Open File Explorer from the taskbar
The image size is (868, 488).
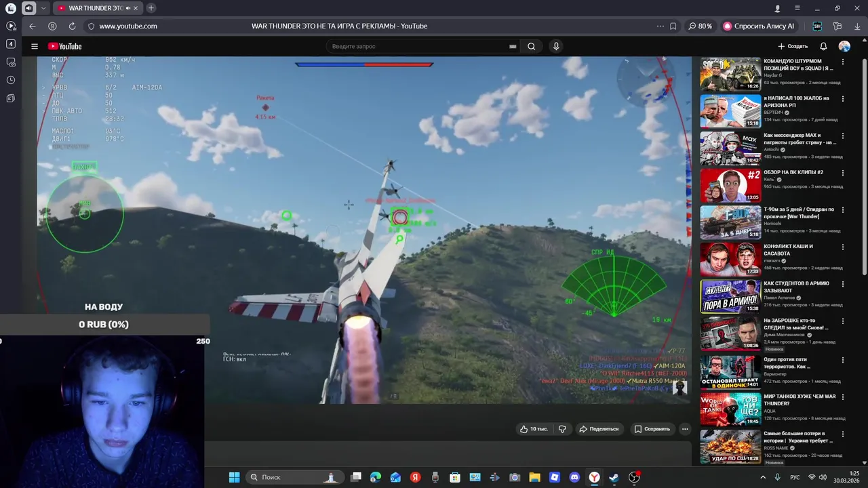[534, 477]
